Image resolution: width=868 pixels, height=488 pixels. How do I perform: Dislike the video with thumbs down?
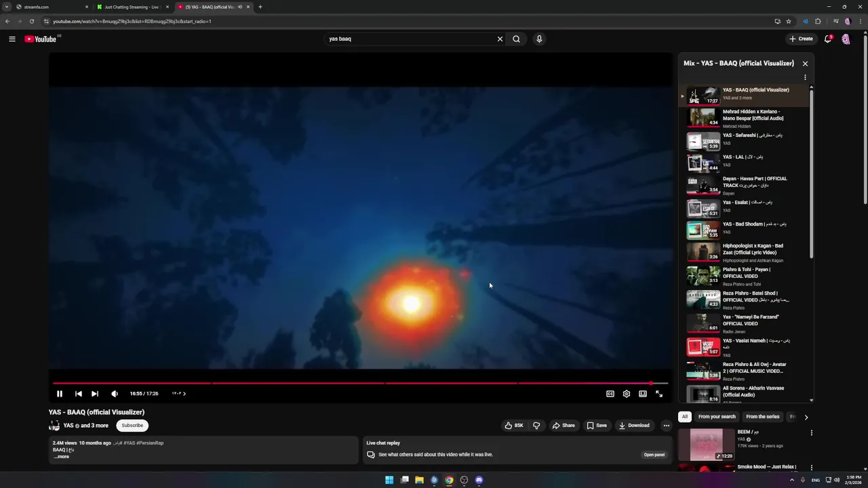click(x=536, y=426)
